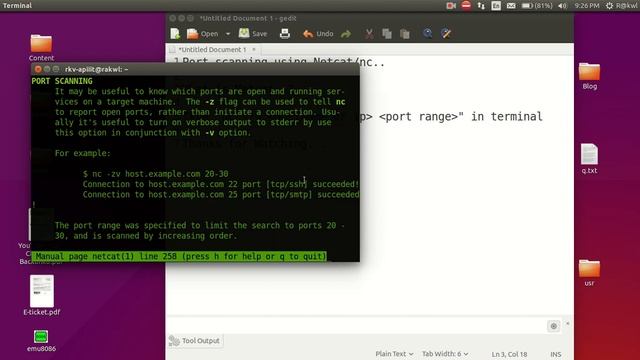
Task: Open Find with the magnifier icon
Action: [428, 34]
